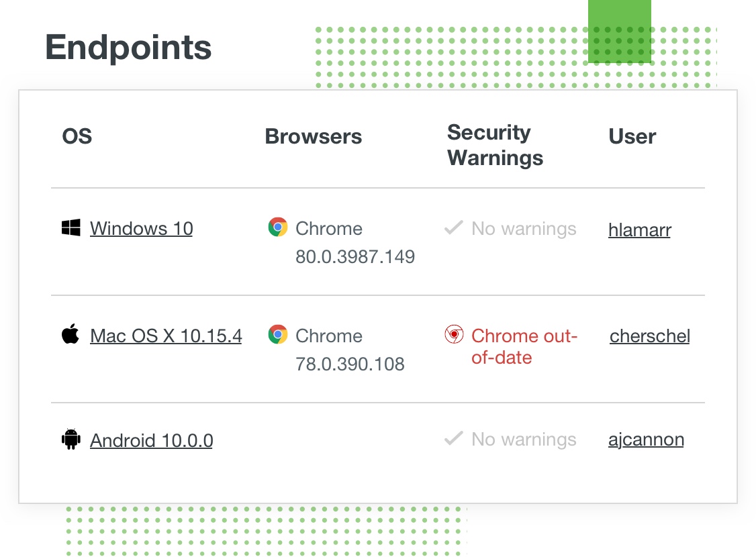This screenshot has width=756, height=557.
Task: Open the Windows 10 endpoint link
Action: pos(141,229)
